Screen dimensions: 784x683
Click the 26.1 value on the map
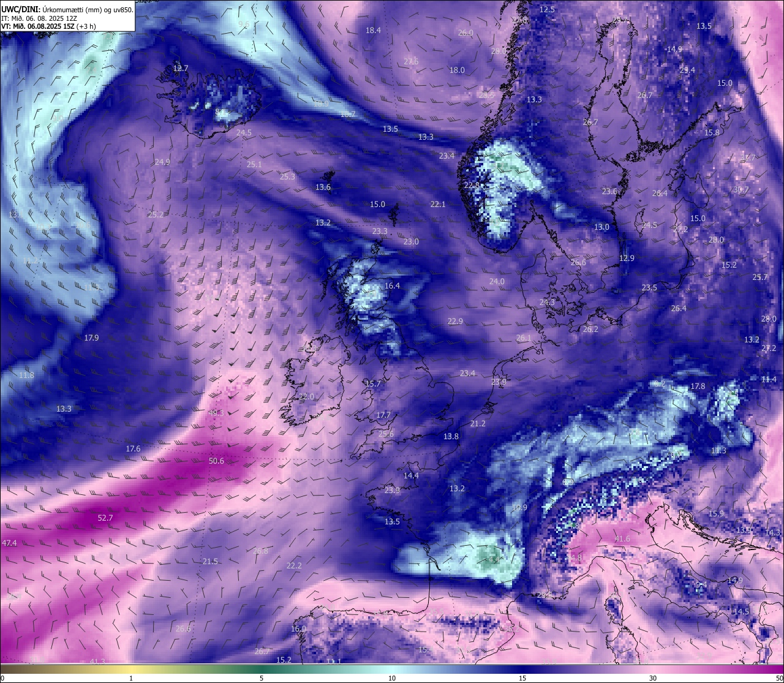[x=524, y=338]
